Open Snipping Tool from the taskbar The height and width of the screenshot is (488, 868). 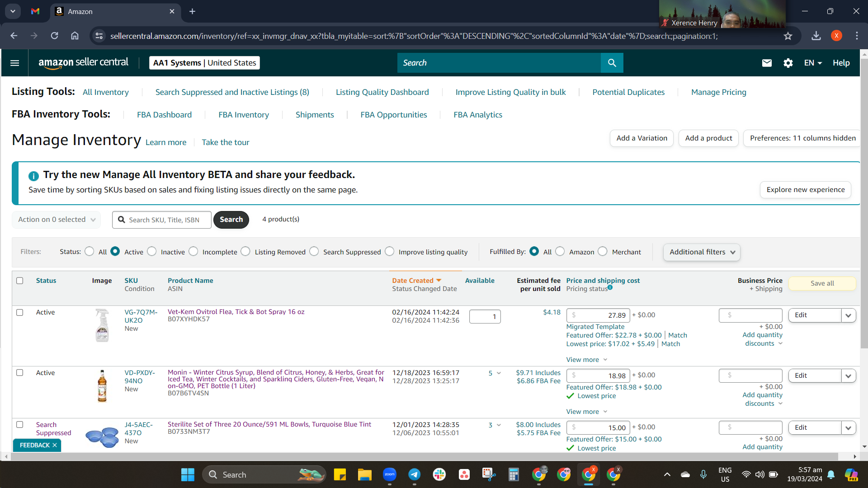[x=489, y=474]
